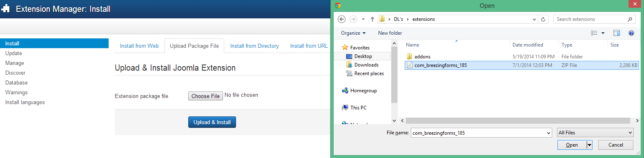Click the Chrome icon in dialog title bar
The height and width of the screenshot is (158, 644).
coord(338,5)
